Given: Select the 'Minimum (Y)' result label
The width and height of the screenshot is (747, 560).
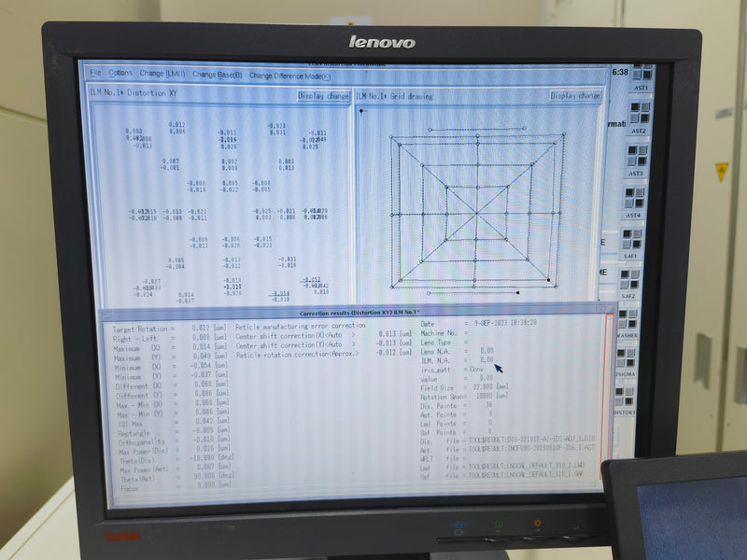Looking at the screenshot, I should (138, 377).
